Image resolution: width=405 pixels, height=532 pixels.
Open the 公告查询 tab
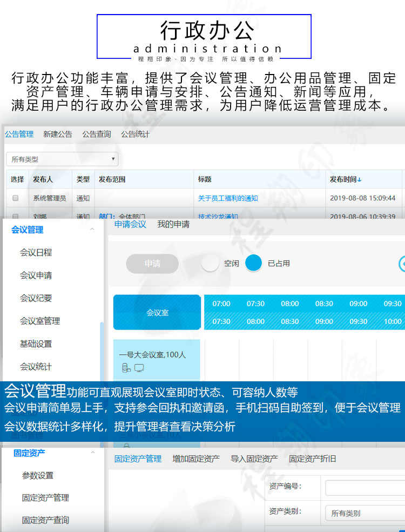coord(97,134)
